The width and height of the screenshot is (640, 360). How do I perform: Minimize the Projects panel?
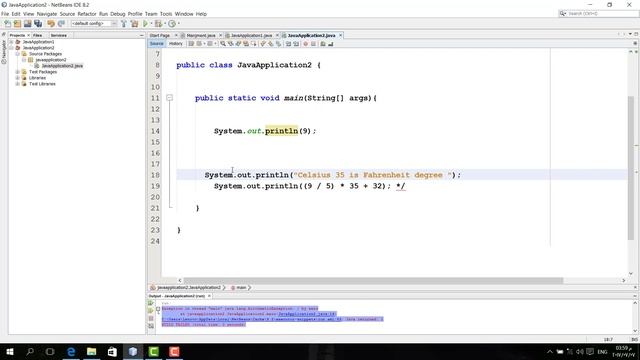[142, 36]
